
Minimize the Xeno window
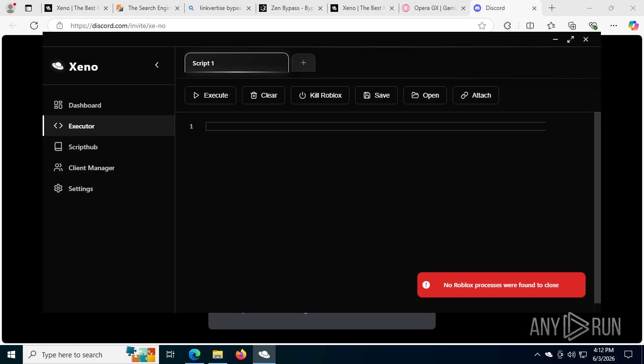click(555, 39)
